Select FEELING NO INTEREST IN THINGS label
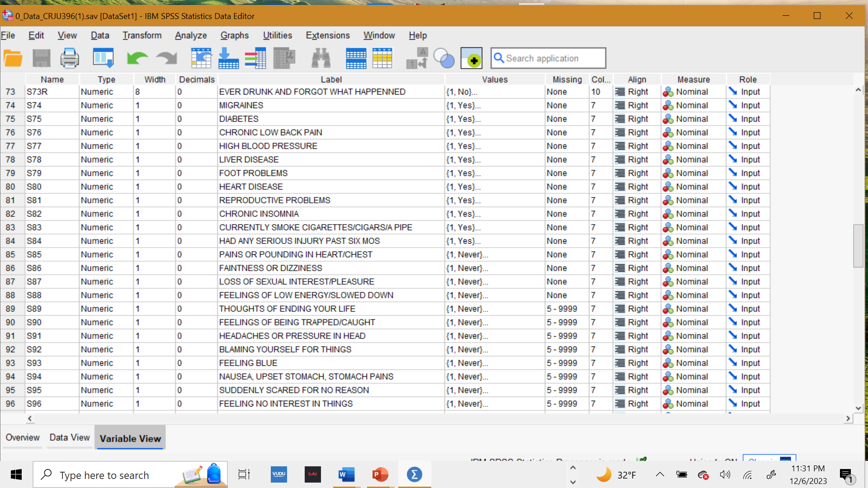The width and height of the screenshot is (868, 488). [x=331, y=404]
